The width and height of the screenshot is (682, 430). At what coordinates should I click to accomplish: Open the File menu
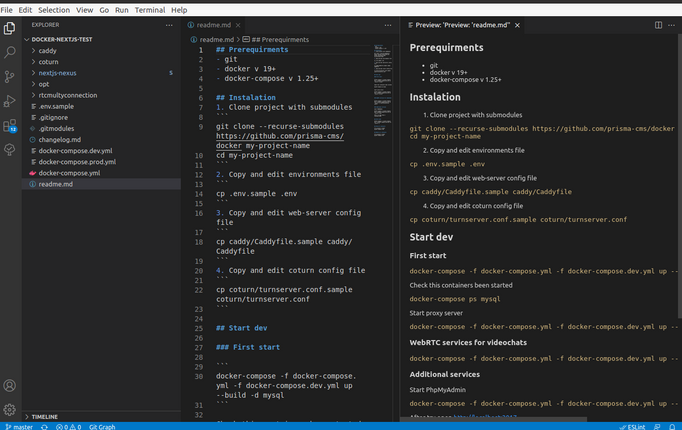coord(7,10)
